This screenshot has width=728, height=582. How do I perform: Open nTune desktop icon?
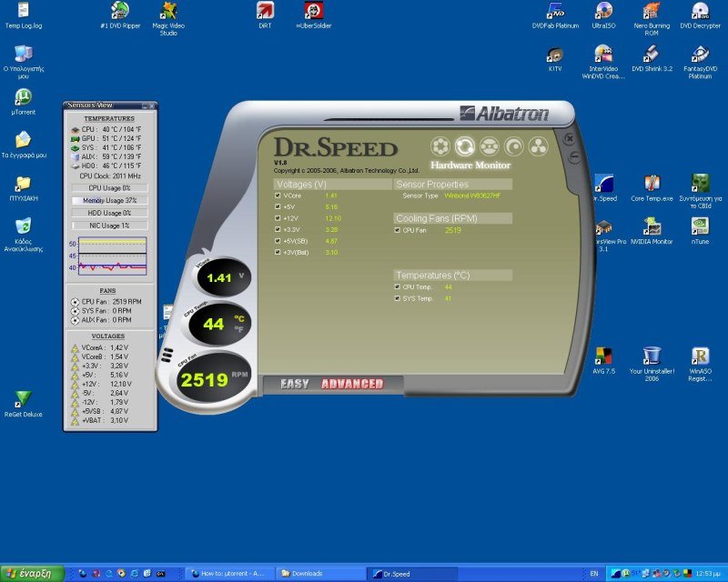pos(700,231)
